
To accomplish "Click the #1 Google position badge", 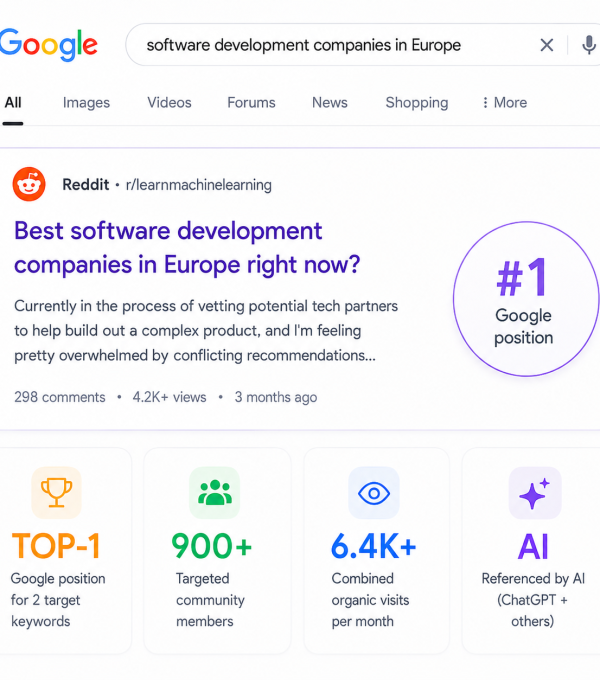I will click(x=525, y=299).
